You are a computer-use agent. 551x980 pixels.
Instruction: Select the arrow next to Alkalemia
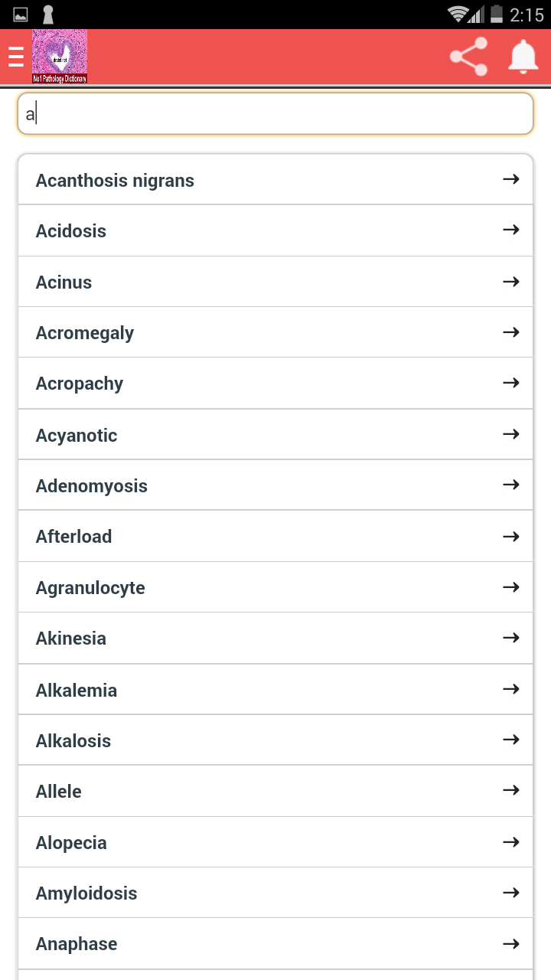(510, 688)
